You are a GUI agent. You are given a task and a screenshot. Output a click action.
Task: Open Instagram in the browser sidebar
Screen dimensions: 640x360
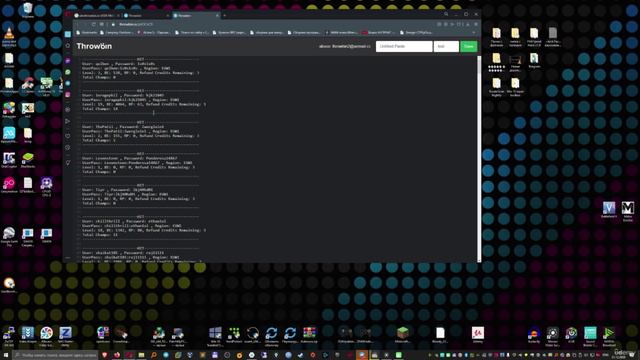point(68,95)
